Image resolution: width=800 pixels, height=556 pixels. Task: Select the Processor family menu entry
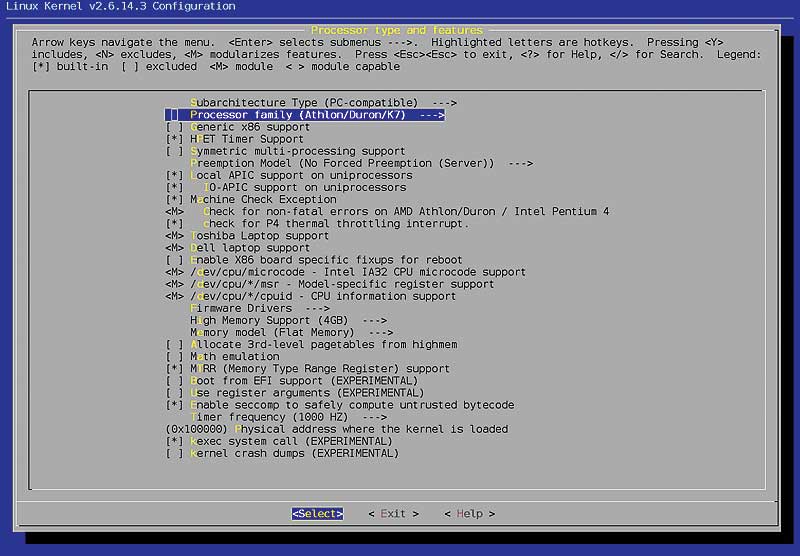pos(305,115)
